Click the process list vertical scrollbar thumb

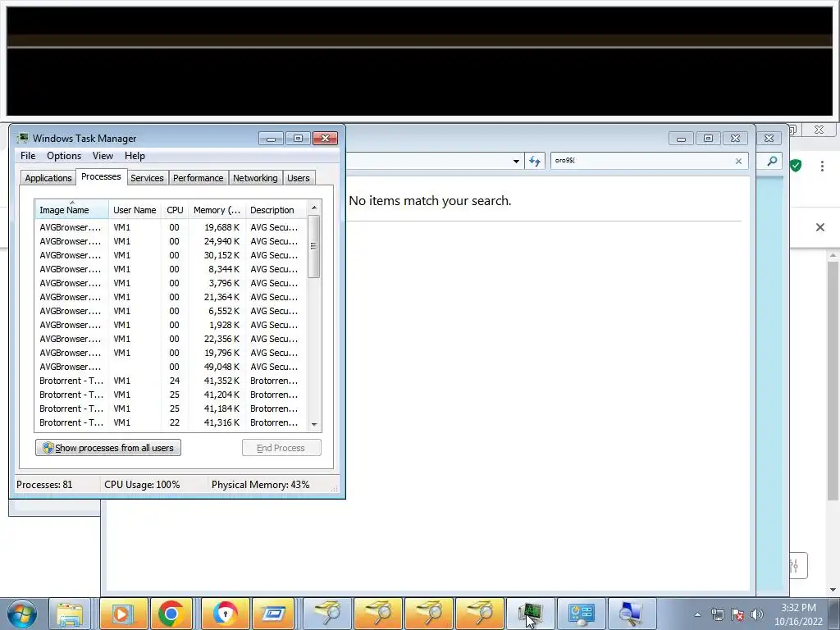tap(314, 246)
